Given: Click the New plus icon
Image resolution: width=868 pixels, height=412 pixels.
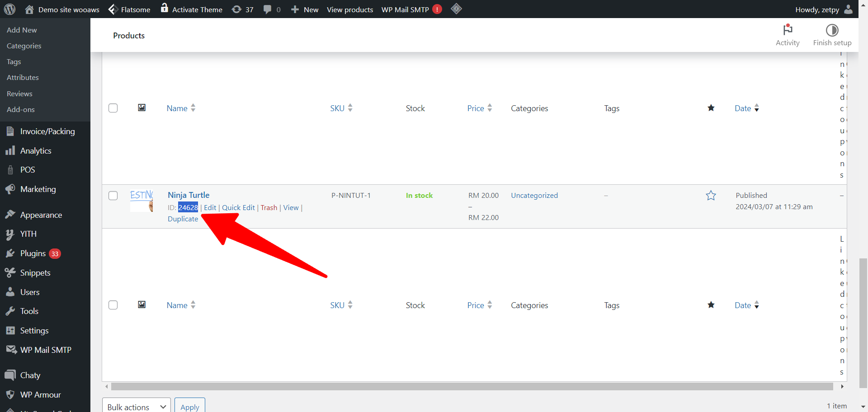Looking at the screenshot, I should (295, 9).
